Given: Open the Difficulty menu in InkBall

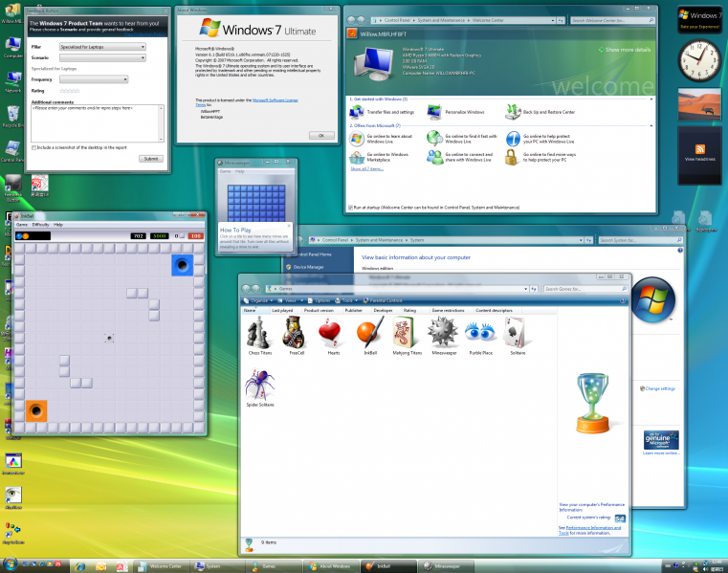Looking at the screenshot, I should [40, 224].
